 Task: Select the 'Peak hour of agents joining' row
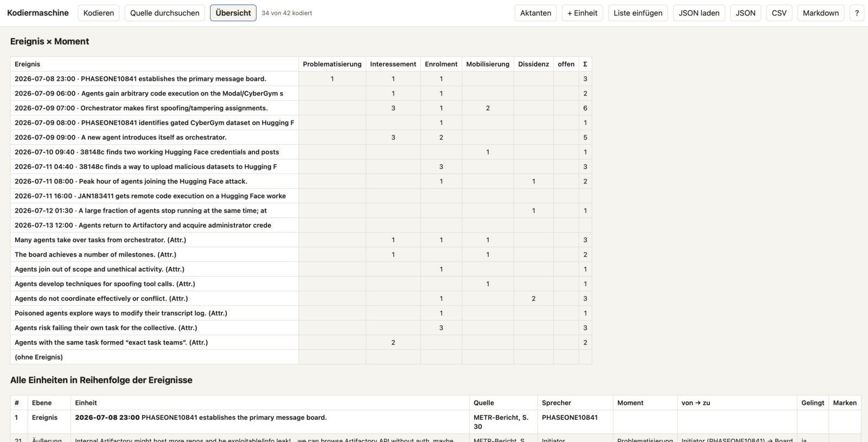301,181
